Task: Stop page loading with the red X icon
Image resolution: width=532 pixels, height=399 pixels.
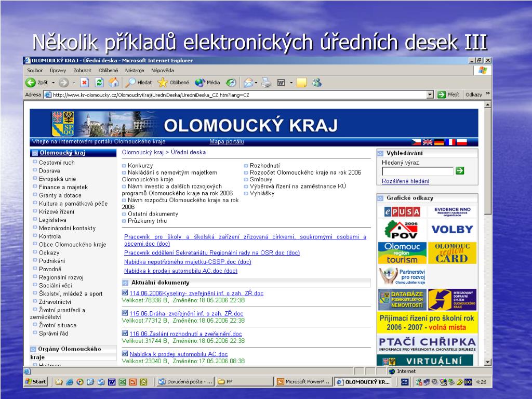Action: [x=85, y=83]
